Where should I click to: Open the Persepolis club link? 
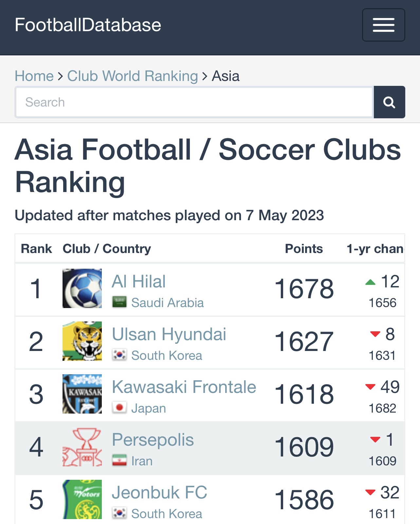click(x=153, y=440)
